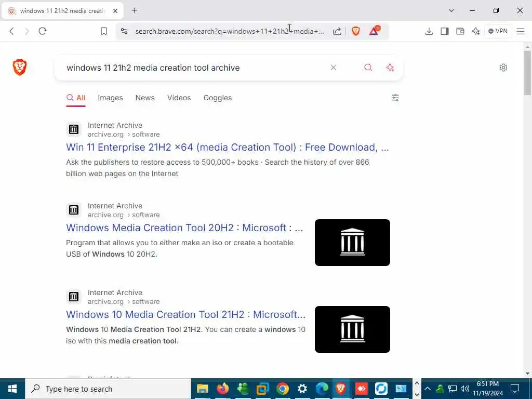Click the share page icon in address bar
This screenshot has height=399, width=532.
337,31
